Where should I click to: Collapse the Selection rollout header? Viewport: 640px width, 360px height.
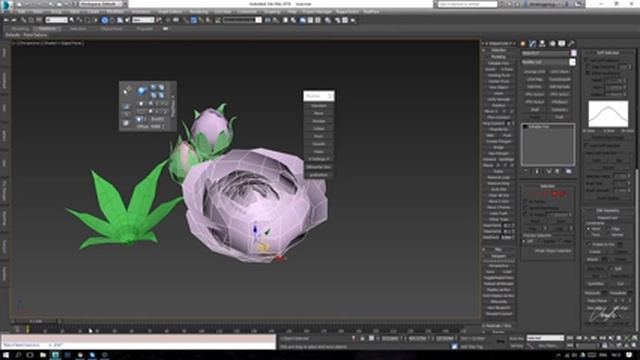547,186
